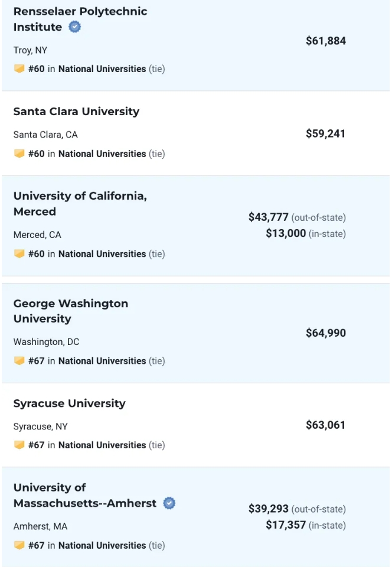The height and width of the screenshot is (567, 392).
Task: Click verified badge next to Rensselaer Polytechnic Institute
Action: pos(75,27)
